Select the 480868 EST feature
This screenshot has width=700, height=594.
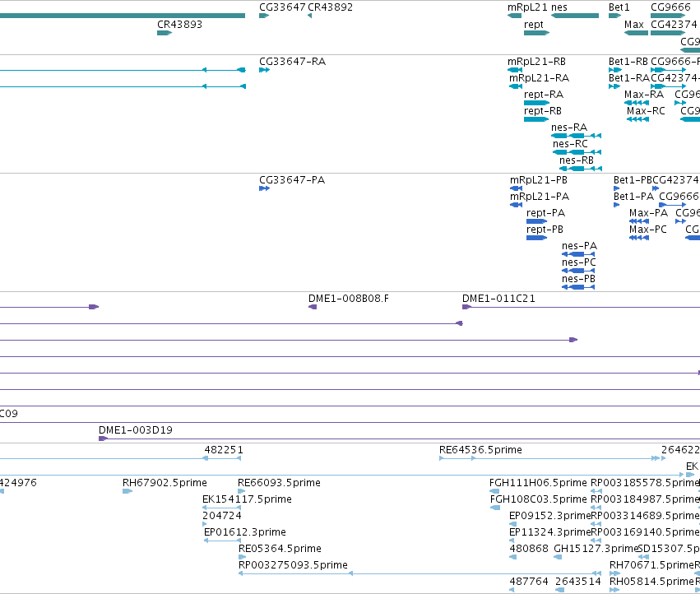point(513,557)
